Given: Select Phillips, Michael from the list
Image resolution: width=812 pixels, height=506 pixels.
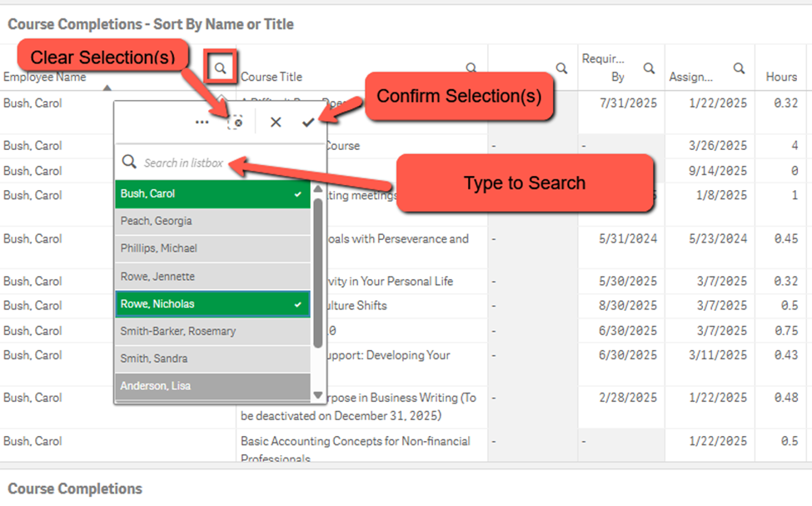Looking at the screenshot, I should click(x=212, y=248).
